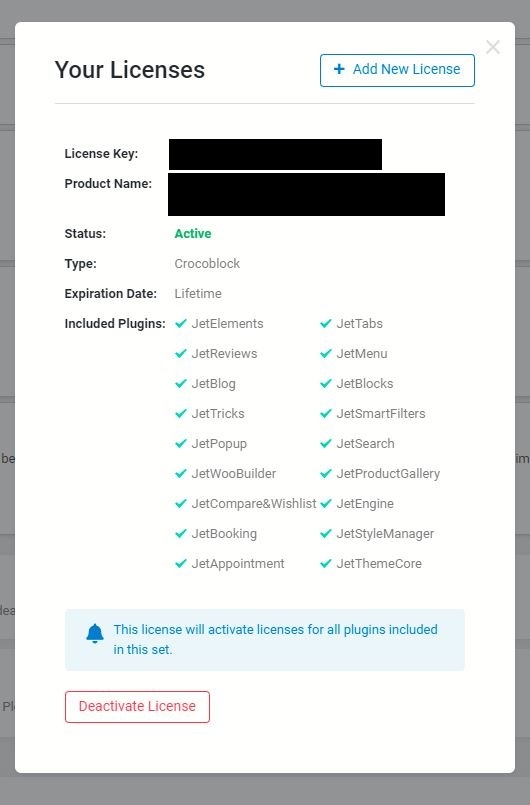
Task: Click the bell notification icon
Action: click(x=95, y=634)
